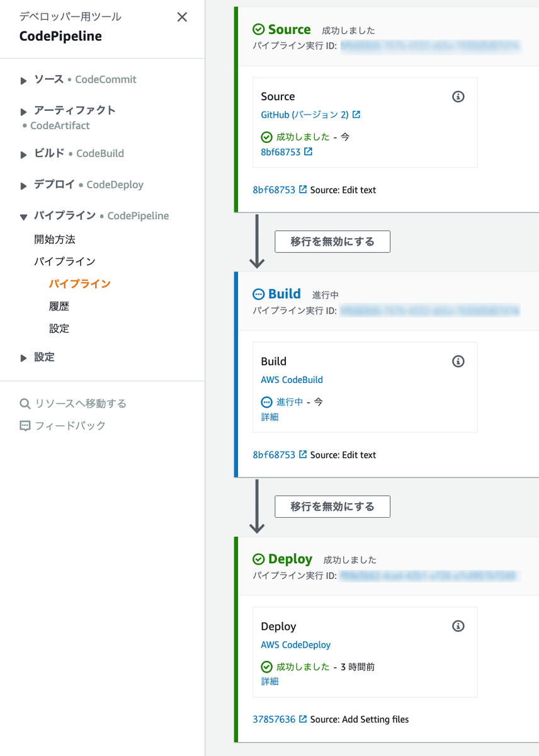Open 詳細 link in the Build action
Image resolution: width=539 pixels, height=756 pixels.
tap(269, 416)
